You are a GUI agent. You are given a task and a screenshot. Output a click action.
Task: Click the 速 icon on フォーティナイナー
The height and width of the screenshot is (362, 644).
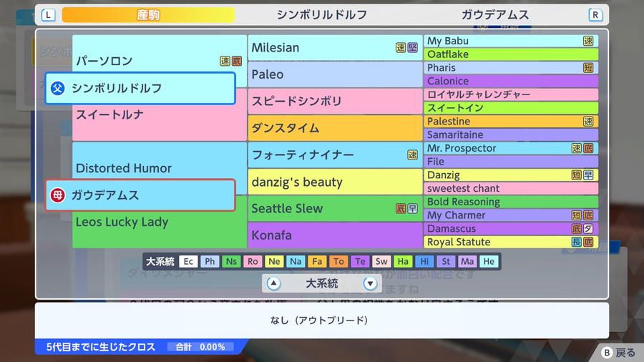pyautogui.click(x=413, y=155)
